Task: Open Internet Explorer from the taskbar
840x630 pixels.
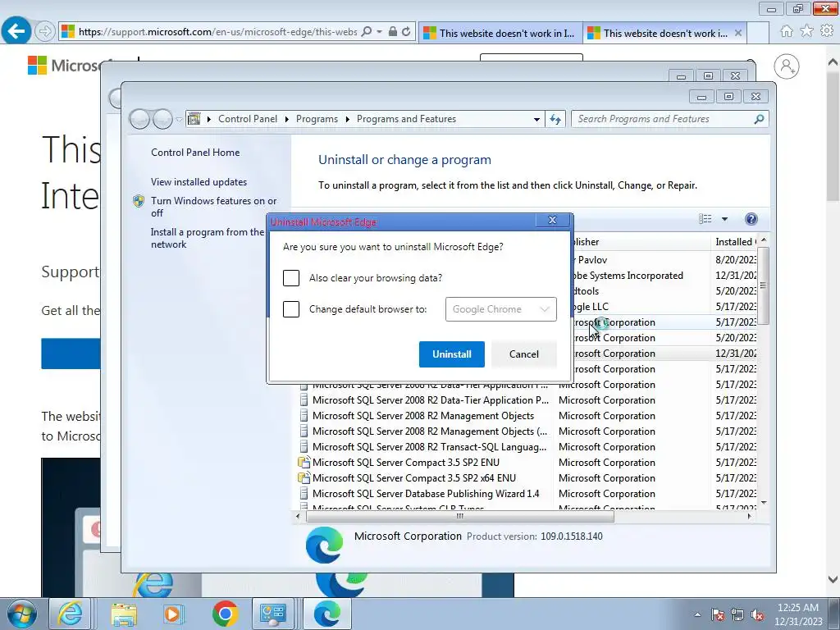Action: click(x=71, y=614)
